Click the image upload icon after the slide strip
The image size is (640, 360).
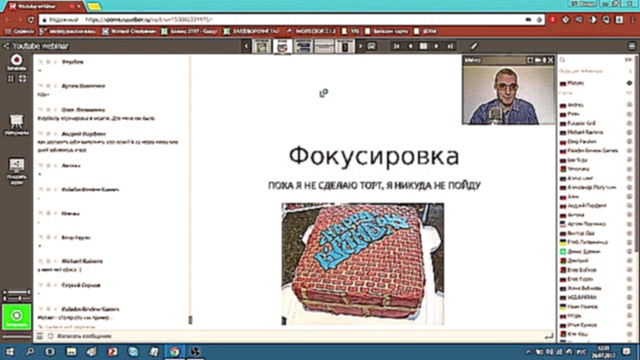click(x=371, y=46)
